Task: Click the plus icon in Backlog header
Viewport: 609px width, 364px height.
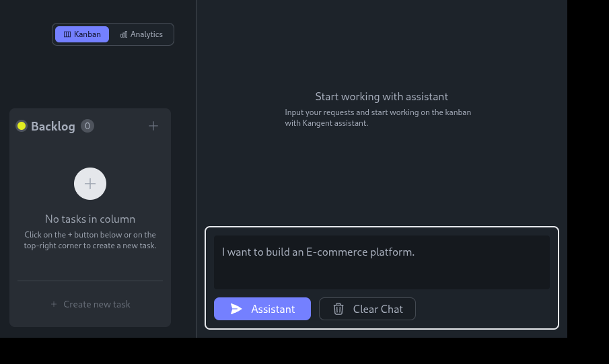Action: pyautogui.click(x=153, y=126)
